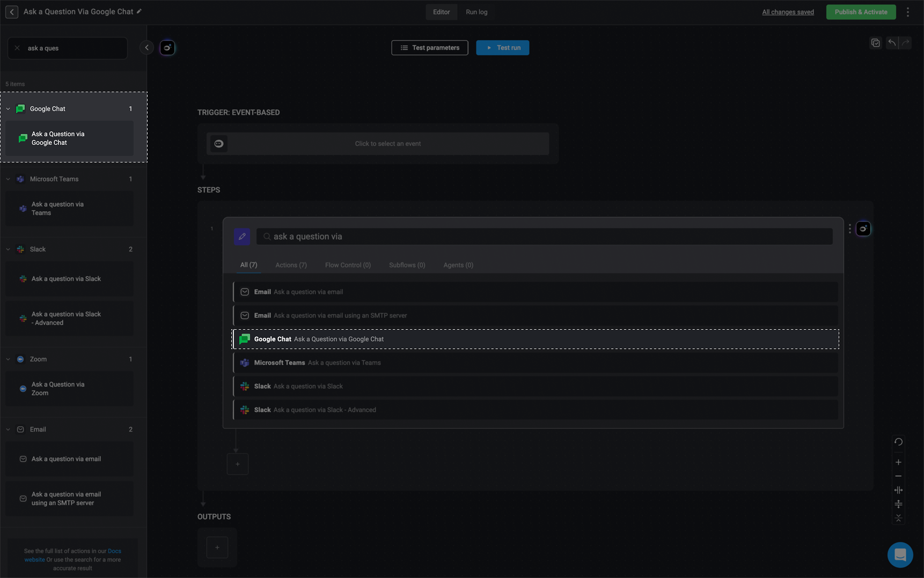Clear the sidebar search with X icon
Screen dimensions: 924x578
pyautogui.click(x=17, y=48)
